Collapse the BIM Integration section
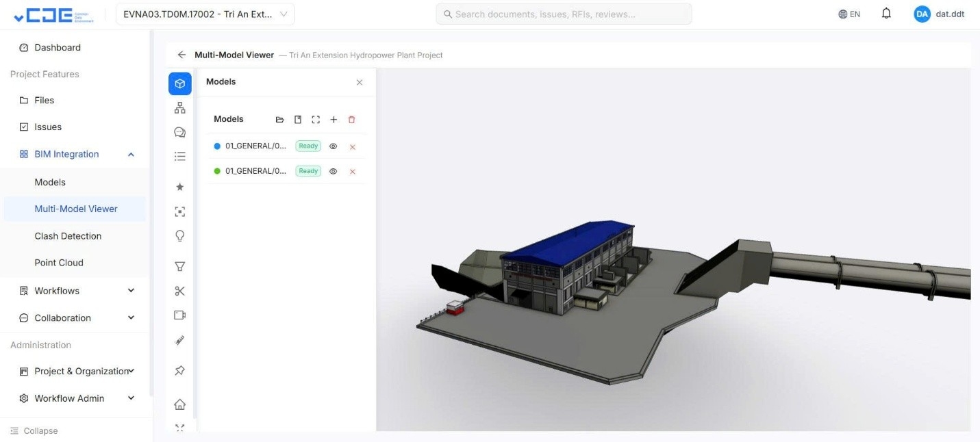This screenshot has width=980, height=442. [131, 155]
